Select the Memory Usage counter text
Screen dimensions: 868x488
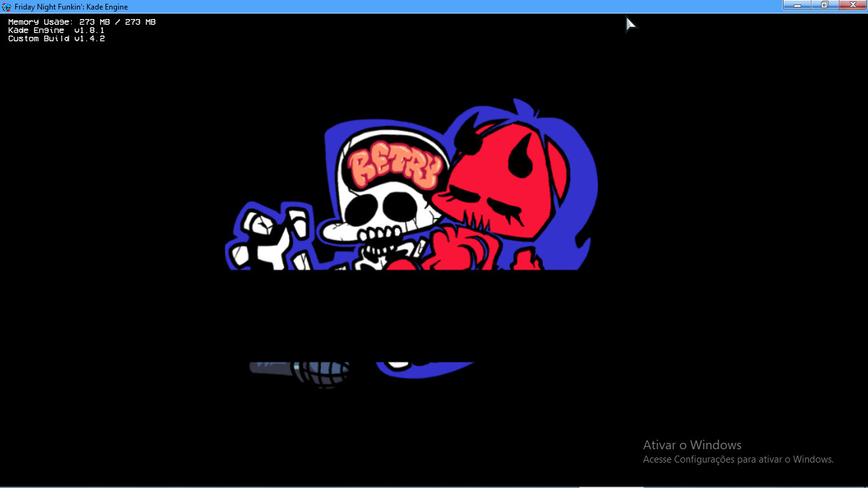coord(81,22)
